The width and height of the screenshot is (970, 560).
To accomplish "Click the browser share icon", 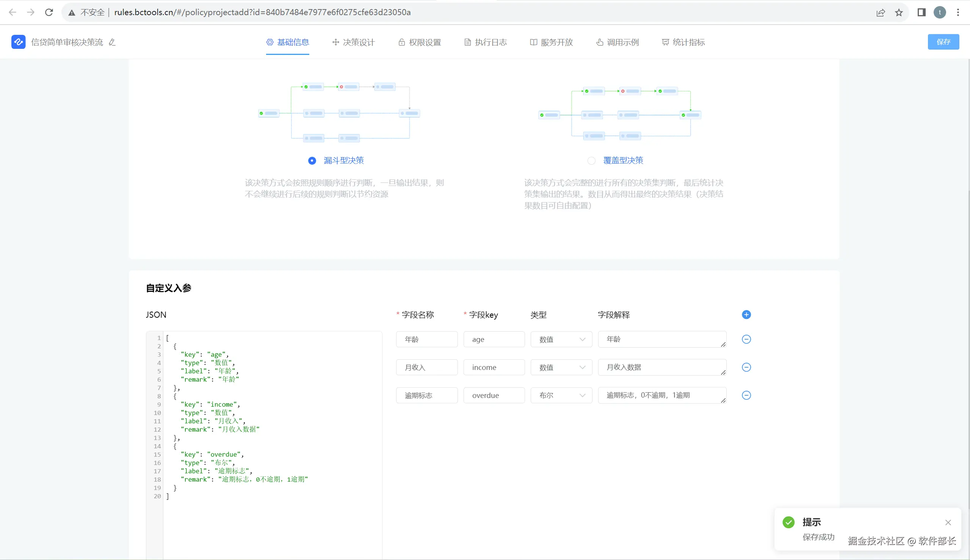I will coord(880,13).
